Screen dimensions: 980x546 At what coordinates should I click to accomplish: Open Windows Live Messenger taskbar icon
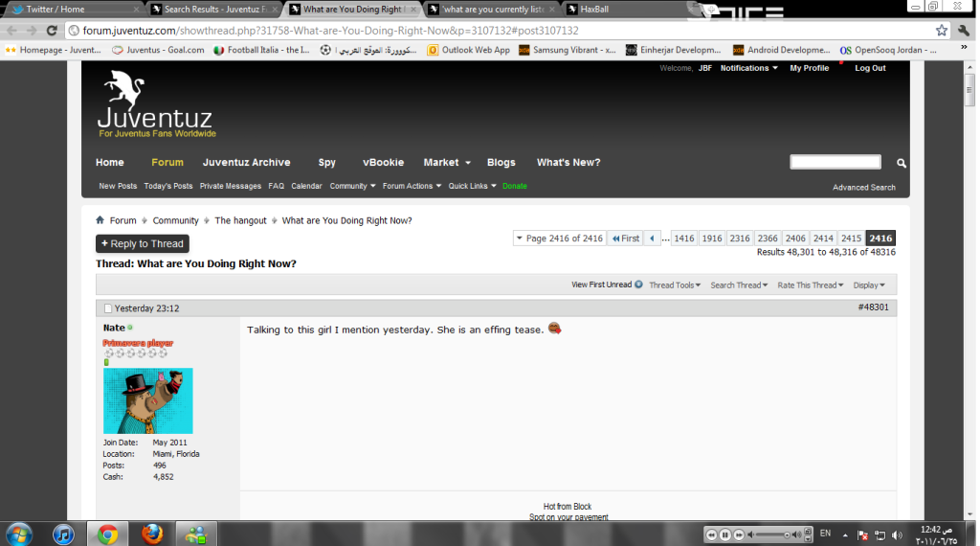195,535
